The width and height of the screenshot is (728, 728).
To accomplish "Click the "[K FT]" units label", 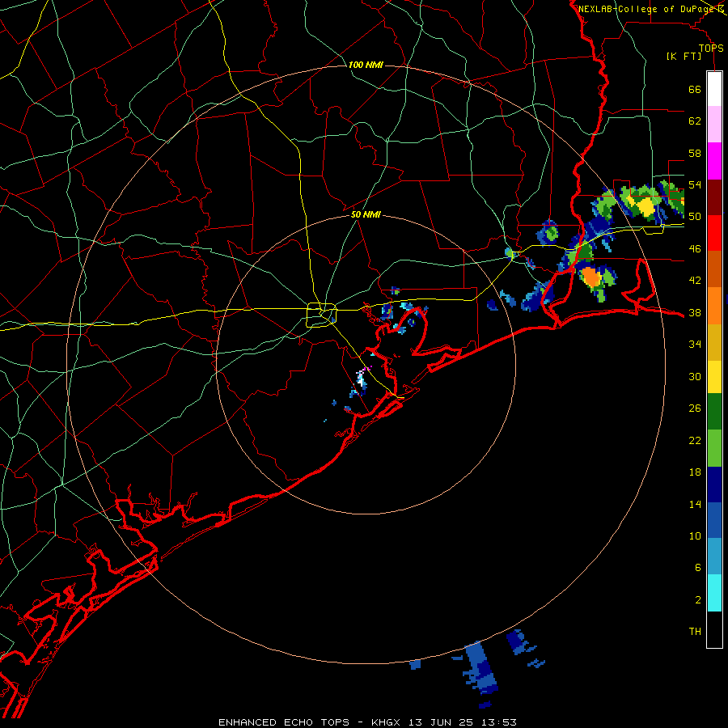I will (684, 57).
